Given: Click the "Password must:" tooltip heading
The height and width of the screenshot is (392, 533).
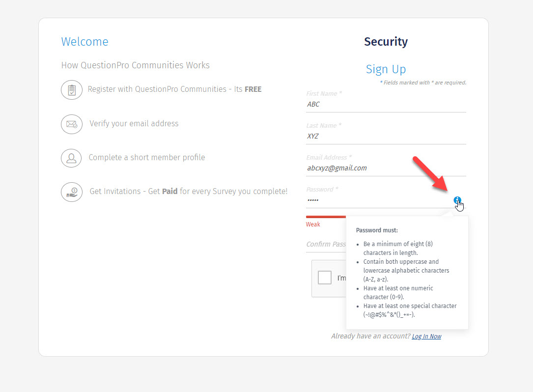Looking at the screenshot, I should 377,230.
